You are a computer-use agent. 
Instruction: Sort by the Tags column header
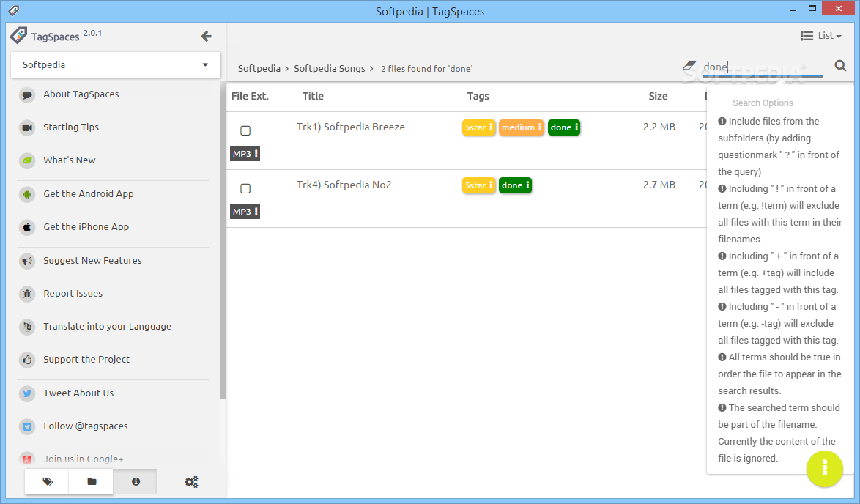478,96
